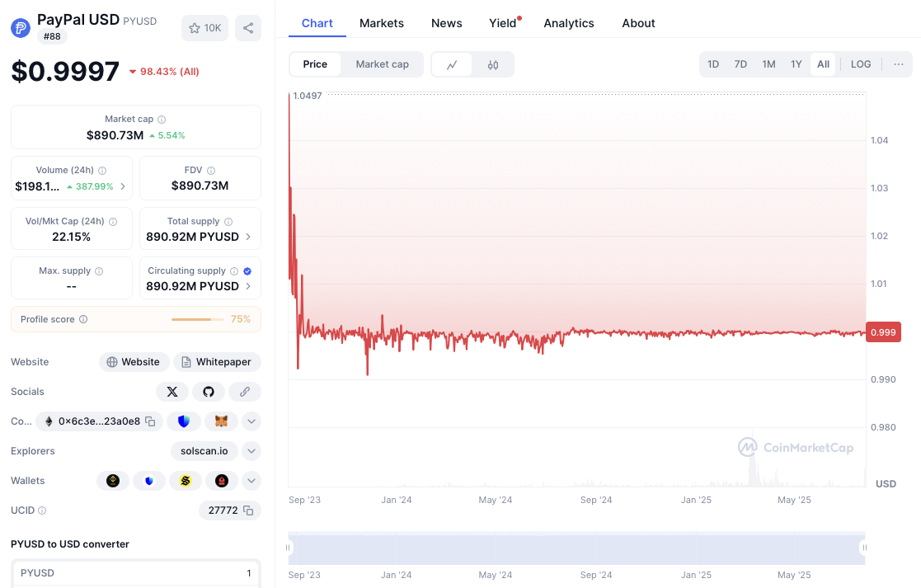Click the UCID info icon
The image size is (921, 588).
pos(42,510)
